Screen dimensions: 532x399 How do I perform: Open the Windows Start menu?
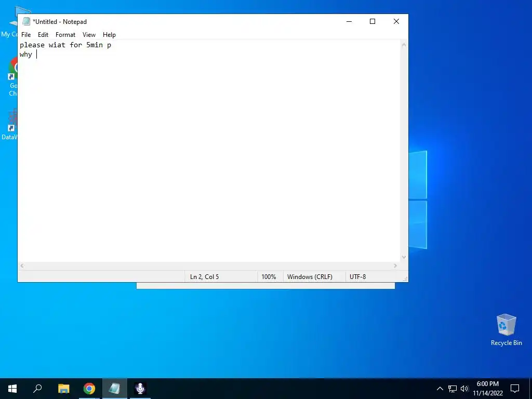[12, 389]
